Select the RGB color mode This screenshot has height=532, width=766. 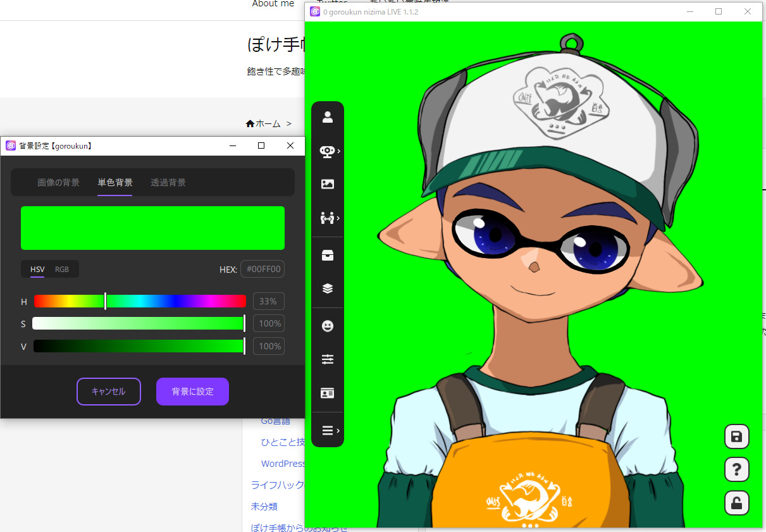(62, 269)
